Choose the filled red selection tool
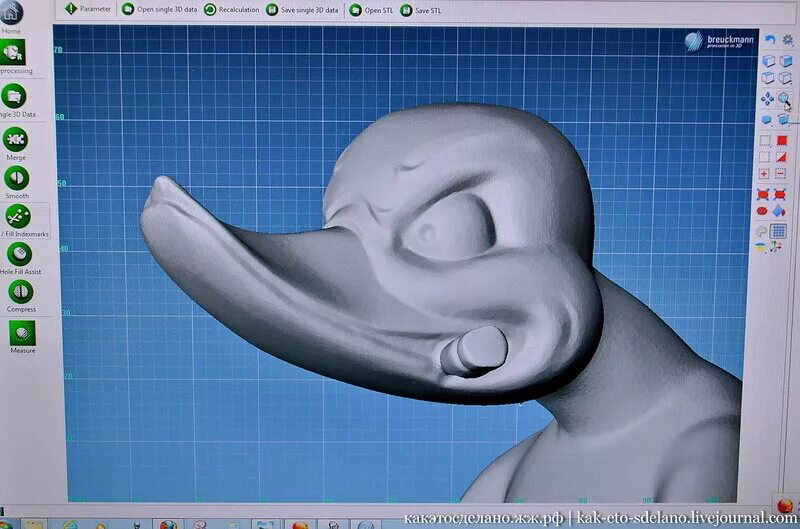800x529 pixels. point(782,140)
